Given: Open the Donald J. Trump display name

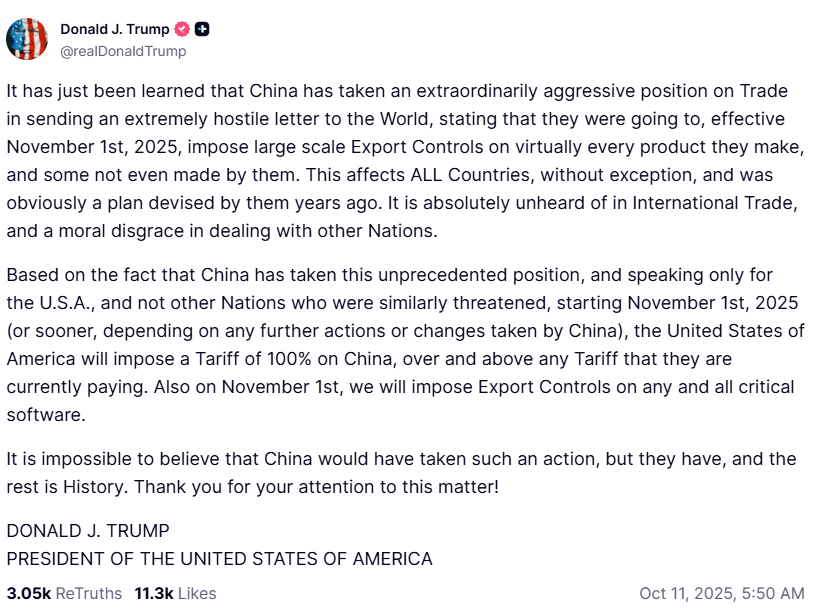Looking at the screenshot, I should coord(115,29).
